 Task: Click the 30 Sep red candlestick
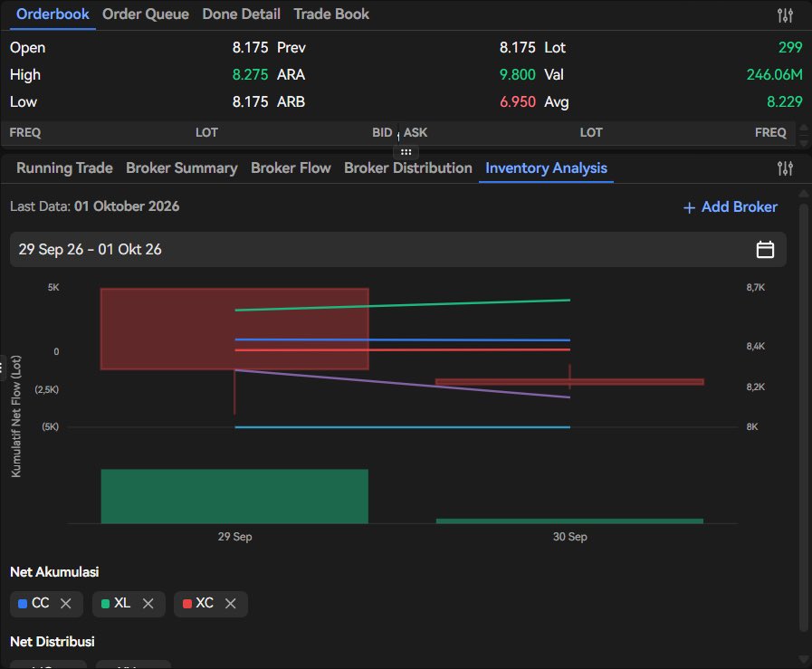(569, 382)
